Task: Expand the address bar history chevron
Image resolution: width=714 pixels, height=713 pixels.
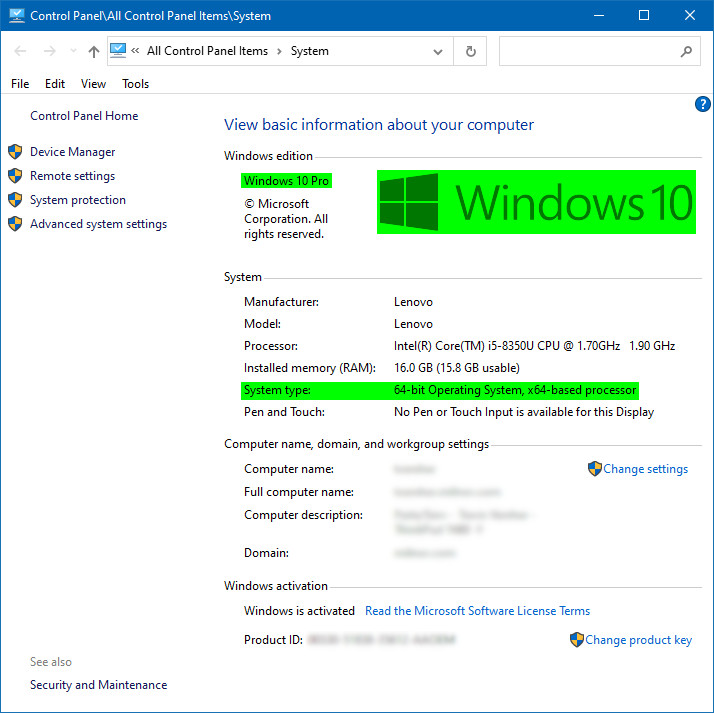Action: (x=438, y=51)
